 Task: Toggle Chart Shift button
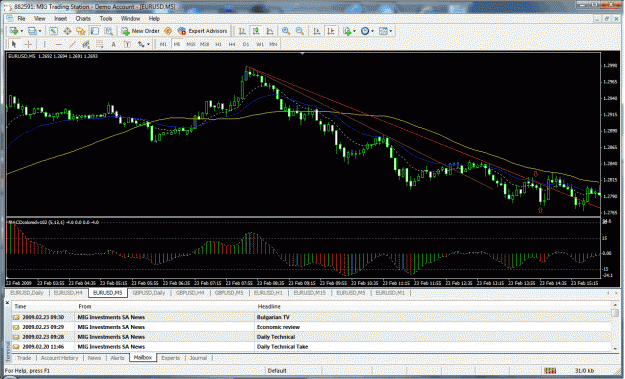(x=330, y=31)
